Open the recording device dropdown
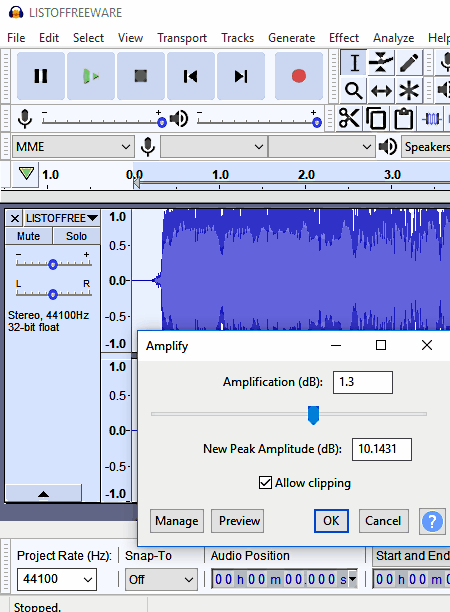This screenshot has height=612, width=450. coord(214,147)
